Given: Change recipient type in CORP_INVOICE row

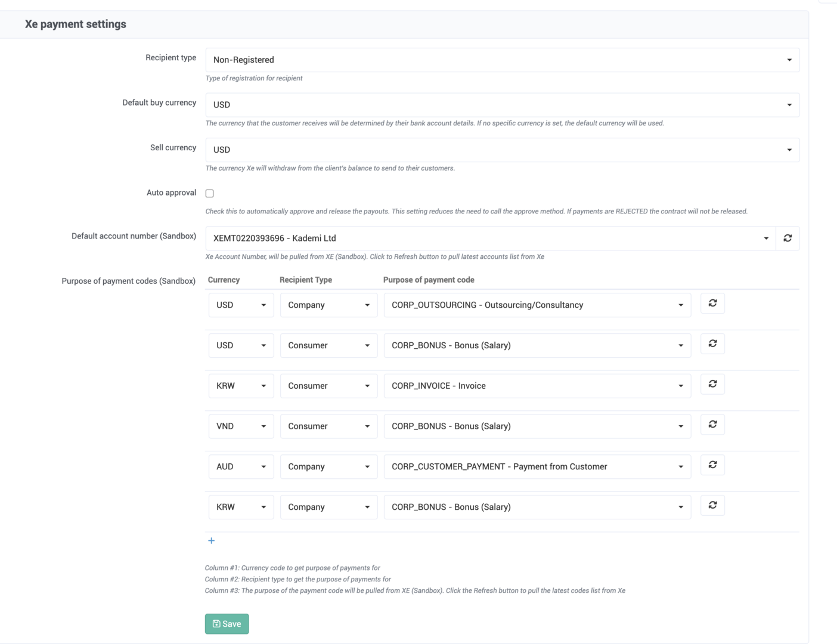Looking at the screenshot, I should tap(328, 386).
